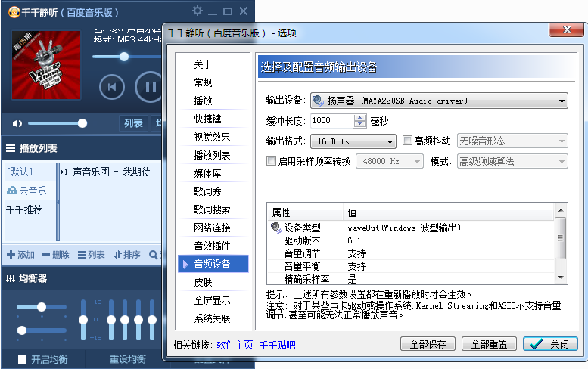Image resolution: width=588 pixels, height=369 pixels.
Task: Click the 缓冲长度 1000 input field
Action: [x=332, y=121]
